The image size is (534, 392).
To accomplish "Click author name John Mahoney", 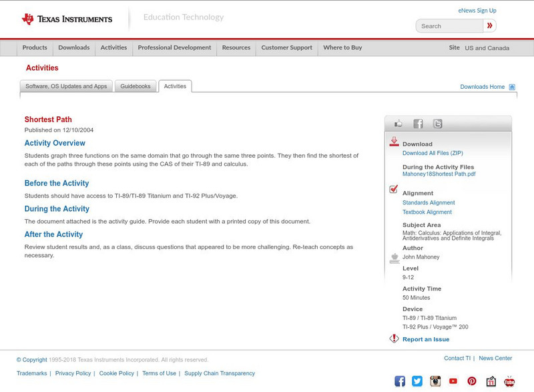I will tap(421, 257).
